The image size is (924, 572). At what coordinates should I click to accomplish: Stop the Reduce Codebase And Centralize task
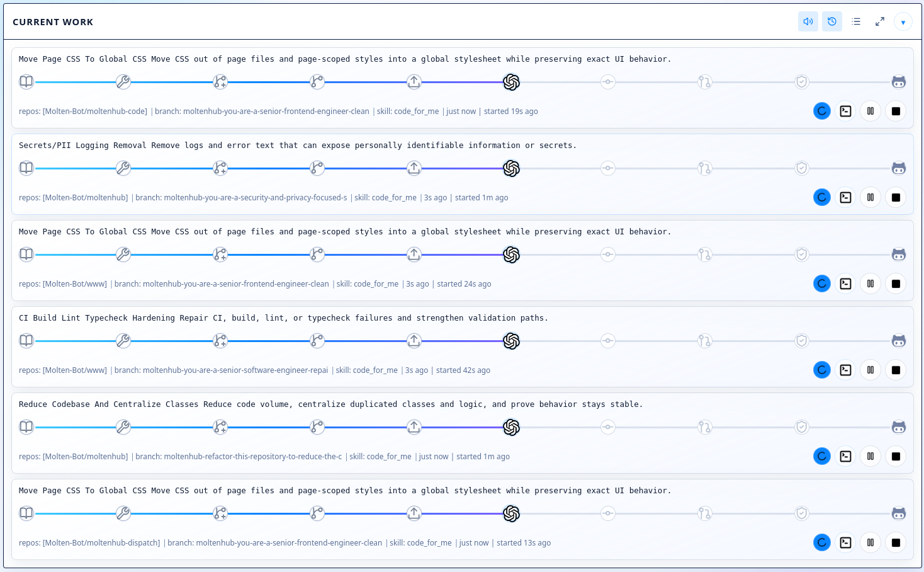[x=896, y=456]
